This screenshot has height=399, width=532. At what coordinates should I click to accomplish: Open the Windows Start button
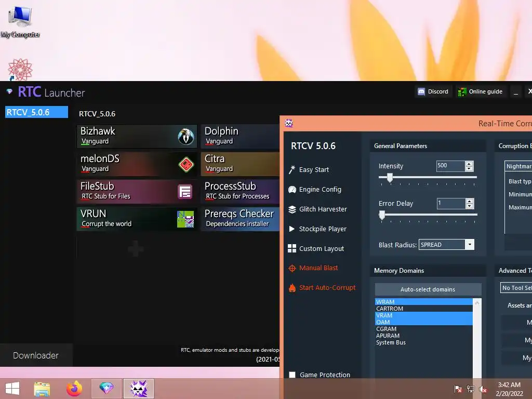pyautogui.click(x=12, y=389)
